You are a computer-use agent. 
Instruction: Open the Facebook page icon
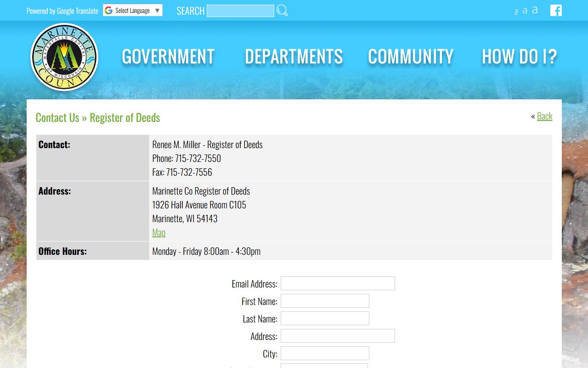pos(556,10)
